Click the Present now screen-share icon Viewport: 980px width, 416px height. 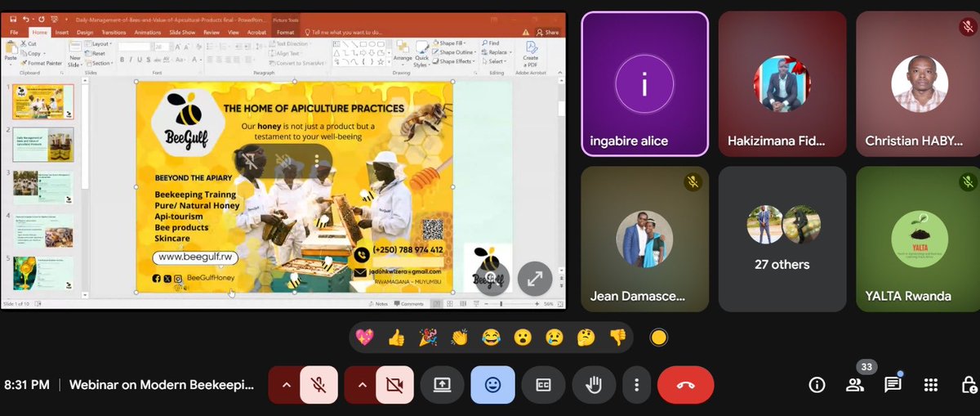(x=442, y=385)
